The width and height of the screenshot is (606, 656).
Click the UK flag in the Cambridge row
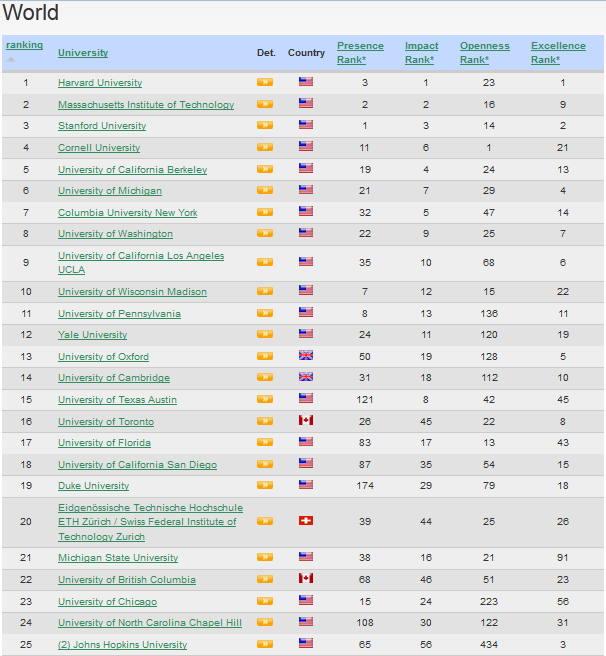306,377
